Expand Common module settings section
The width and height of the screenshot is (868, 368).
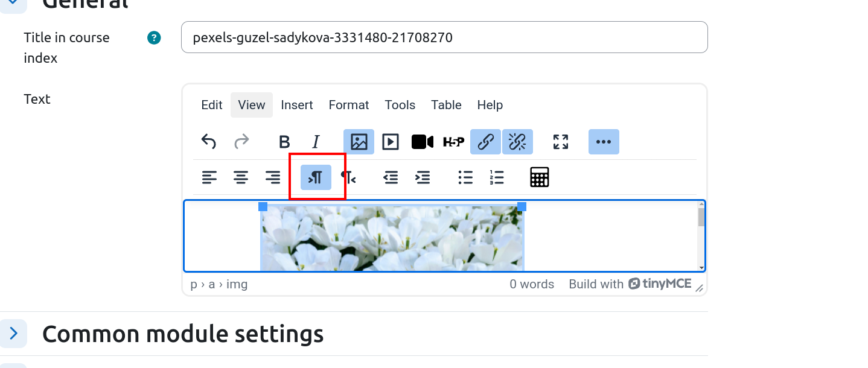click(x=13, y=333)
